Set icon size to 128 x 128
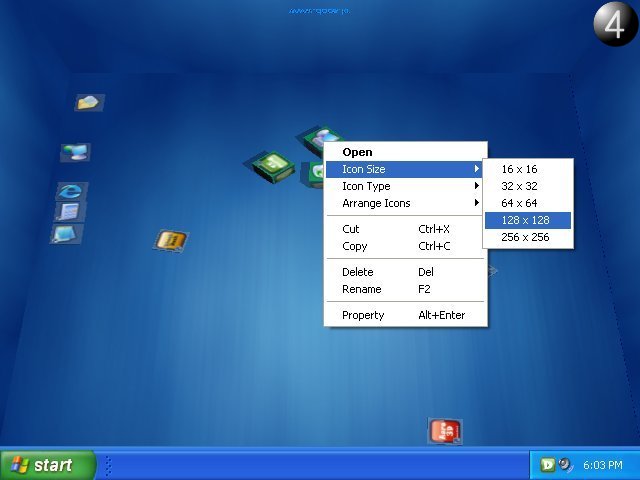The image size is (640, 480). (528, 220)
